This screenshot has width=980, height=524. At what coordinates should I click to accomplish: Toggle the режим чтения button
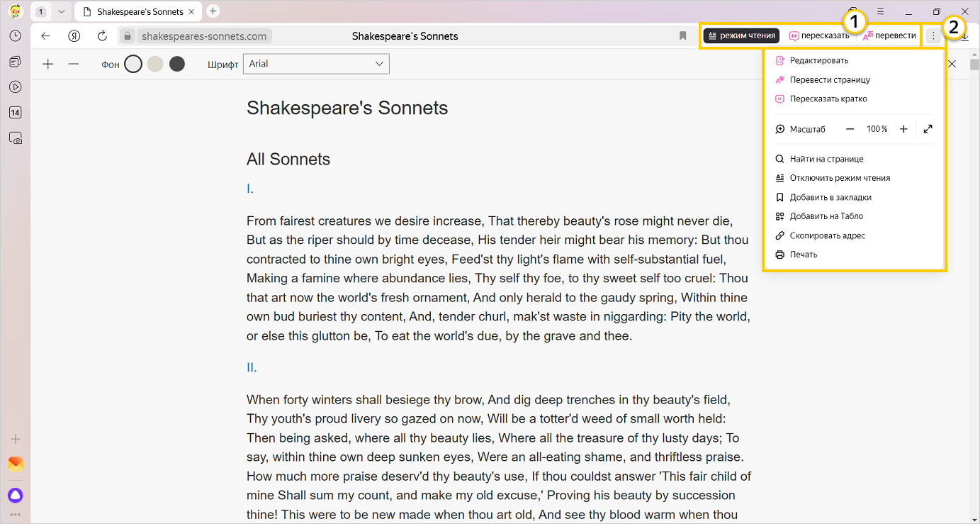(741, 35)
